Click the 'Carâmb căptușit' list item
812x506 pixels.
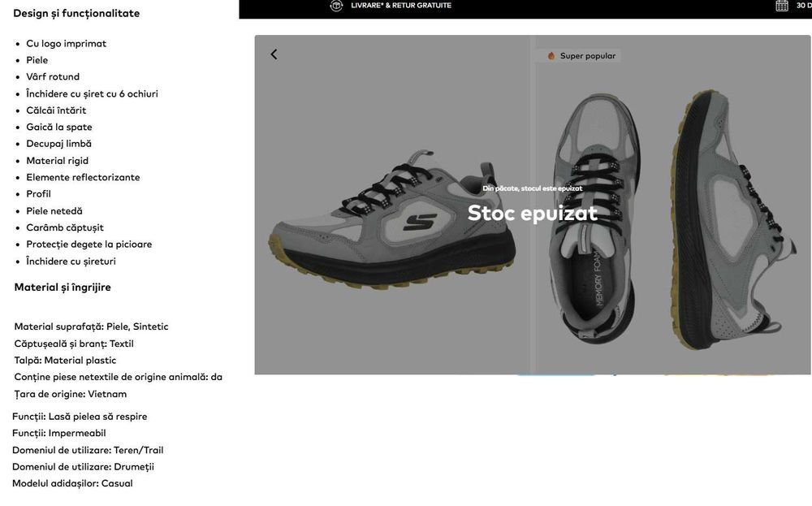point(65,227)
